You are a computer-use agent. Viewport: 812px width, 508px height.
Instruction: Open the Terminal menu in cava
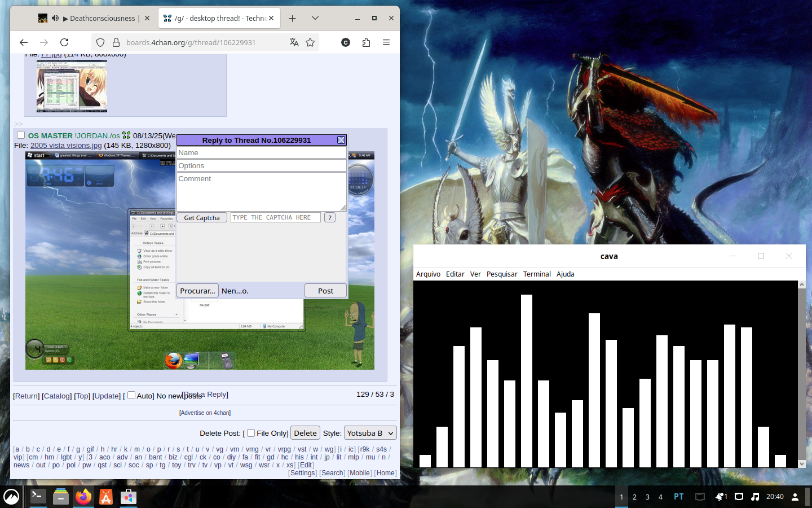[x=536, y=274]
